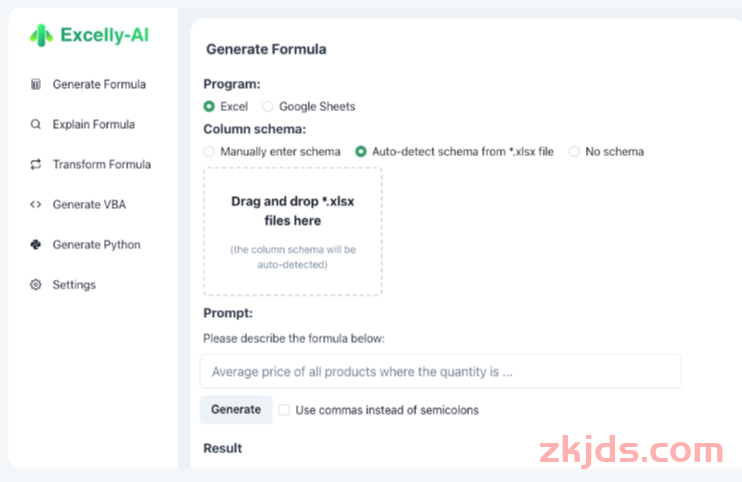Enable Use commas instead of semicolons checkbox
The image size is (742, 482).
pyautogui.click(x=284, y=410)
